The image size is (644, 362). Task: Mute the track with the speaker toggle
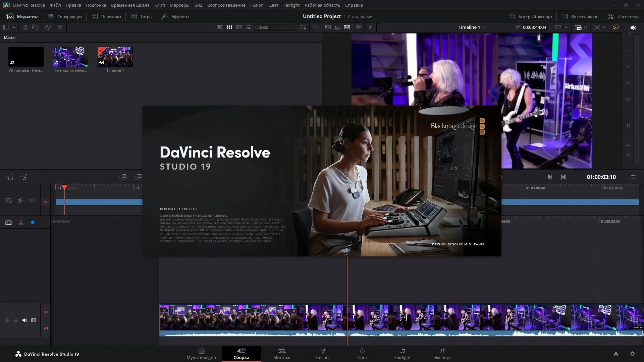pyautogui.click(x=25, y=320)
